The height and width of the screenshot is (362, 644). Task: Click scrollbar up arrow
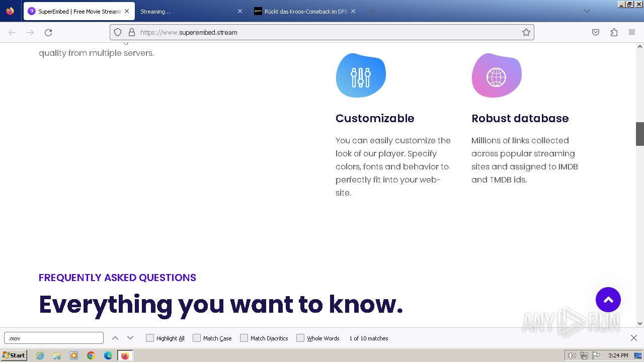point(640,46)
